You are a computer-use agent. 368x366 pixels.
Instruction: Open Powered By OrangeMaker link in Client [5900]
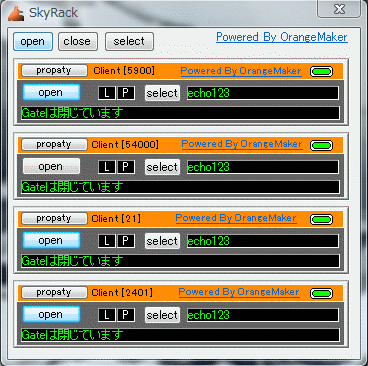(241, 71)
